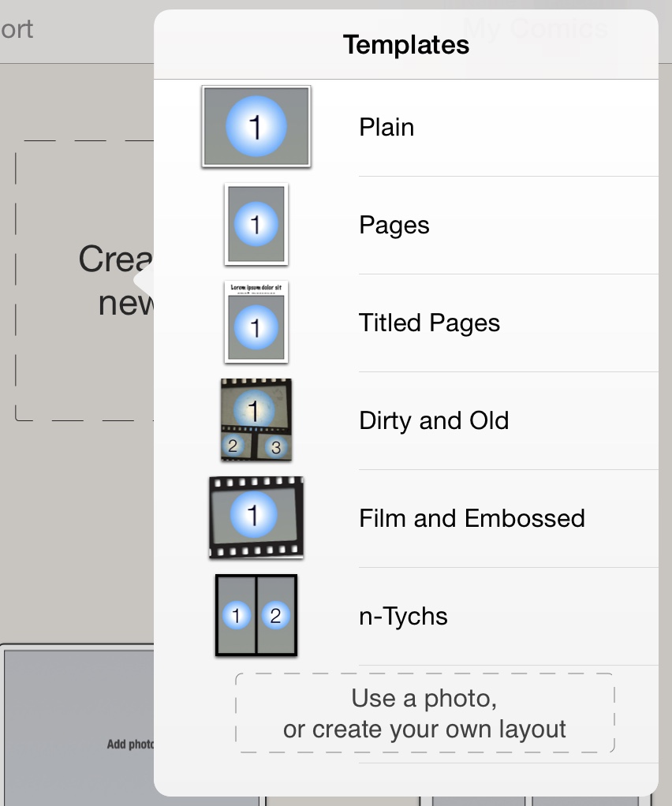Tap the dimmed My Comics title
Screen dimensions: 672x806
point(535,28)
